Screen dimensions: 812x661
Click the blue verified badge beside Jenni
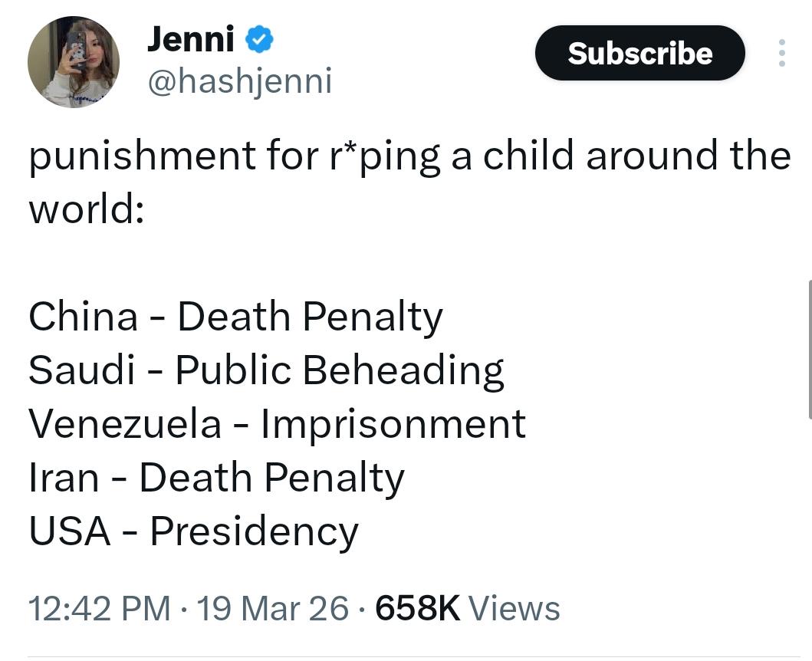pyautogui.click(x=260, y=40)
